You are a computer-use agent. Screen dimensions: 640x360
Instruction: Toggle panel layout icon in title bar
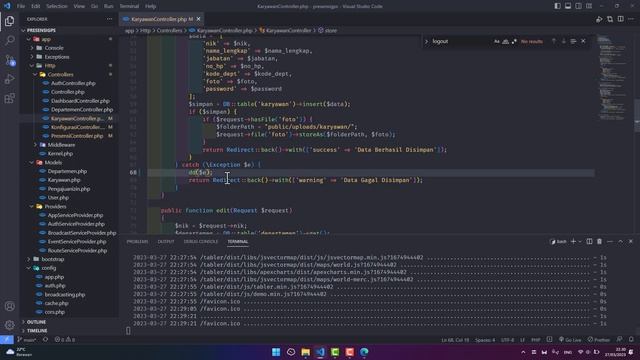click(x=568, y=6)
